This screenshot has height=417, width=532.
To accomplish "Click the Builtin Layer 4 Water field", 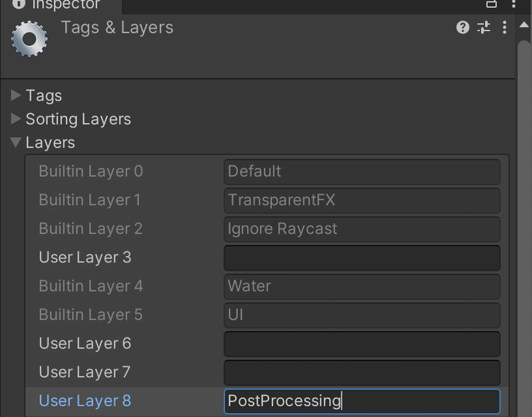I will (362, 287).
